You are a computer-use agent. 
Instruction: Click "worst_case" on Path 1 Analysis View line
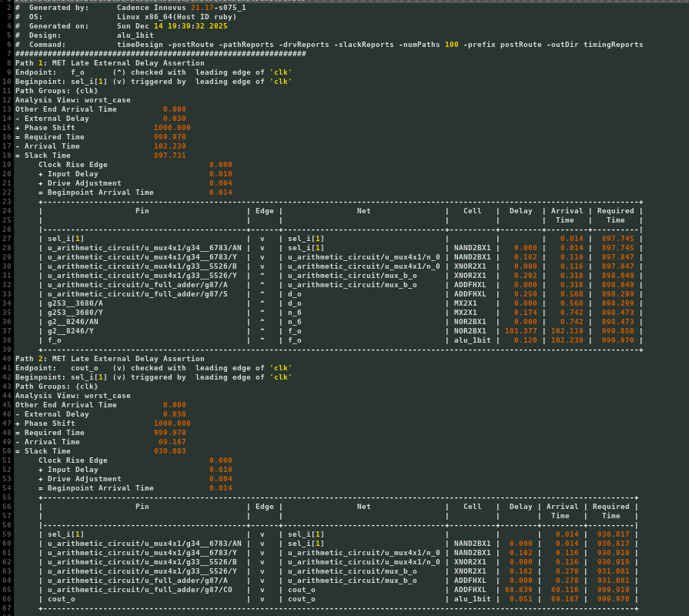pos(107,100)
